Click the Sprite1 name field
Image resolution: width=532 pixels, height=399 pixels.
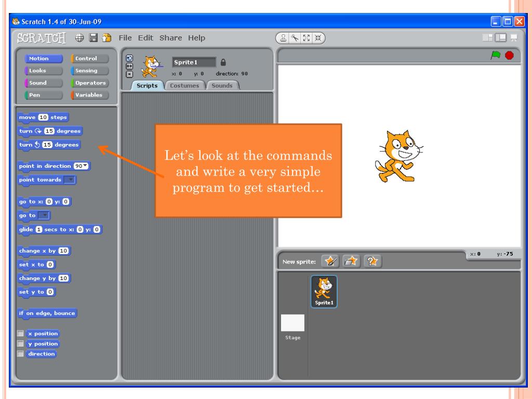click(194, 62)
